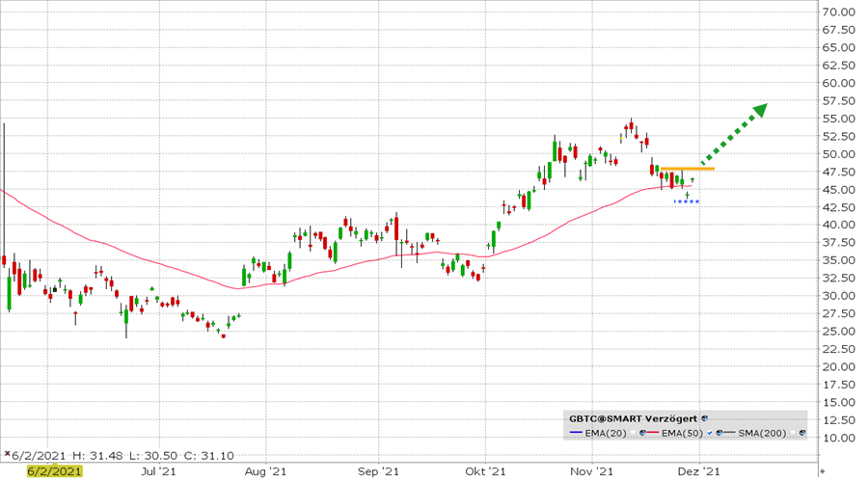The height and width of the screenshot is (482, 868).
Task: Click the EMA(20) legend label
Action: pos(606,433)
